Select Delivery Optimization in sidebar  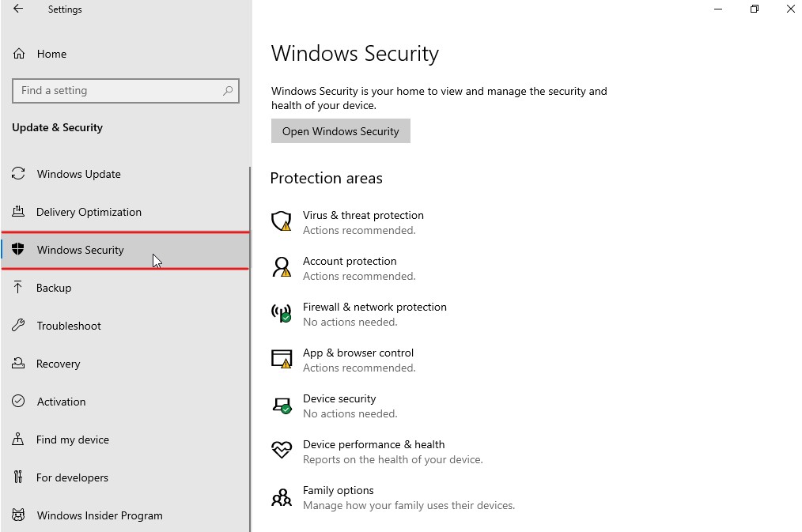(125, 212)
